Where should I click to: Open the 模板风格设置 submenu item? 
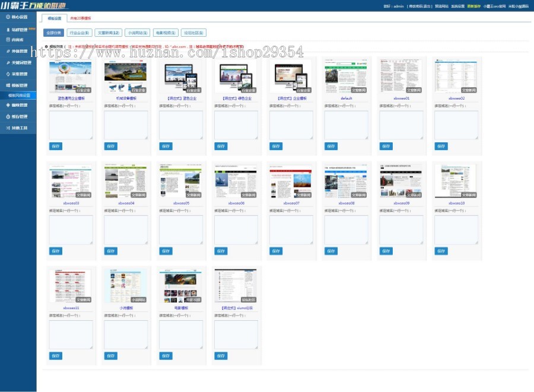coord(19,95)
